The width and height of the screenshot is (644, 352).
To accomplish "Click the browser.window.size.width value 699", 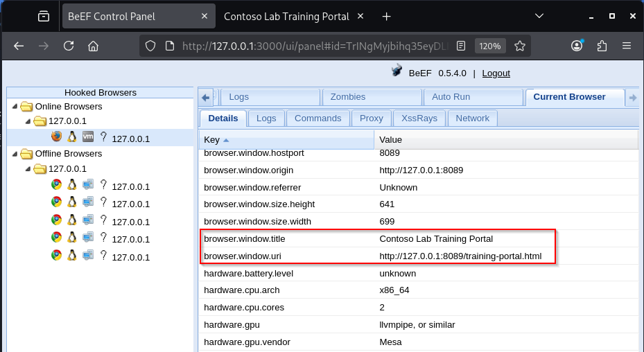I will (x=387, y=222).
